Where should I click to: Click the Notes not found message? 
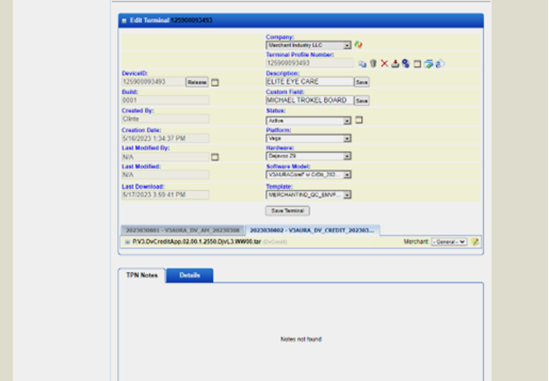301,339
